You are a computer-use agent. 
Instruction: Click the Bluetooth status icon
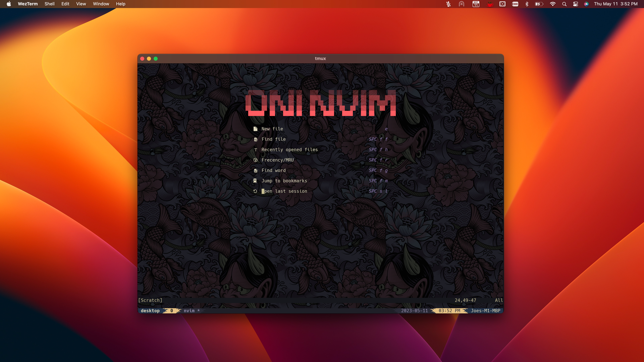point(527,4)
